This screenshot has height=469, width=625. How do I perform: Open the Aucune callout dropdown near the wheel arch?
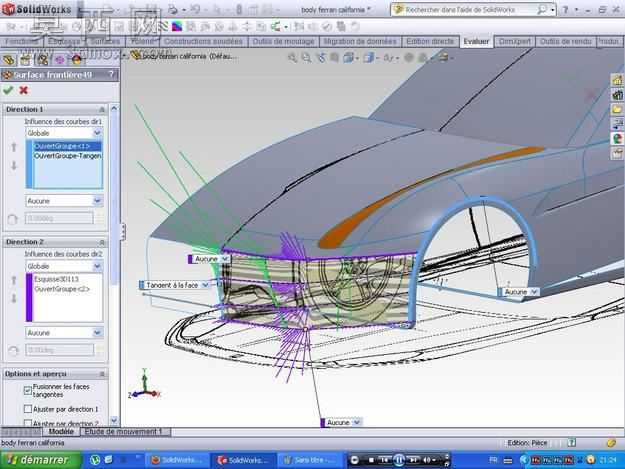pyautogui.click(x=534, y=292)
